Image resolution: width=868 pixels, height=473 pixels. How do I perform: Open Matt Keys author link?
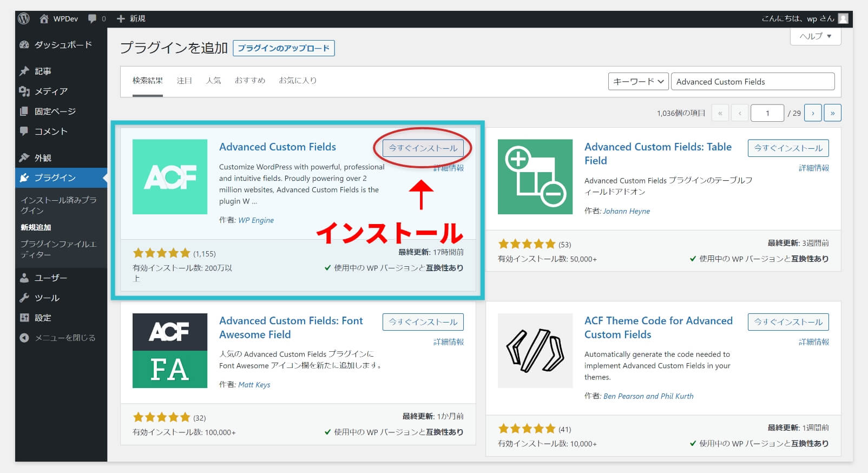coord(254,385)
